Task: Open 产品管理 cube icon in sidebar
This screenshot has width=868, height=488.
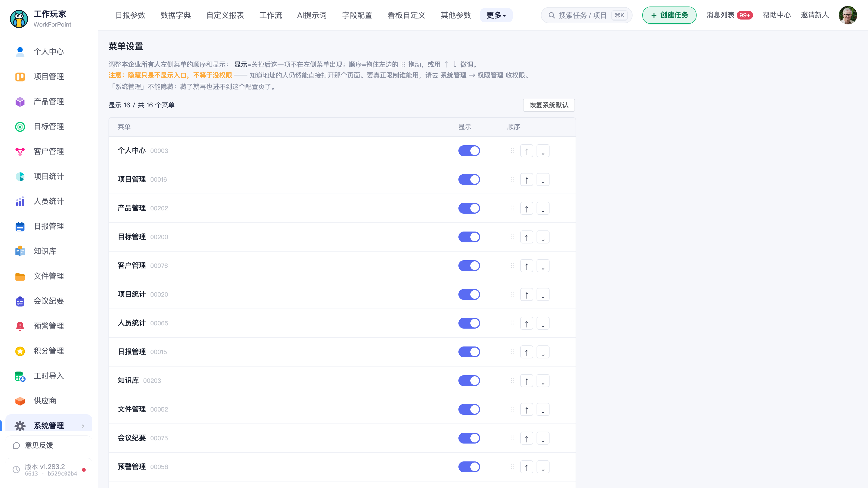Action: pyautogui.click(x=20, y=102)
